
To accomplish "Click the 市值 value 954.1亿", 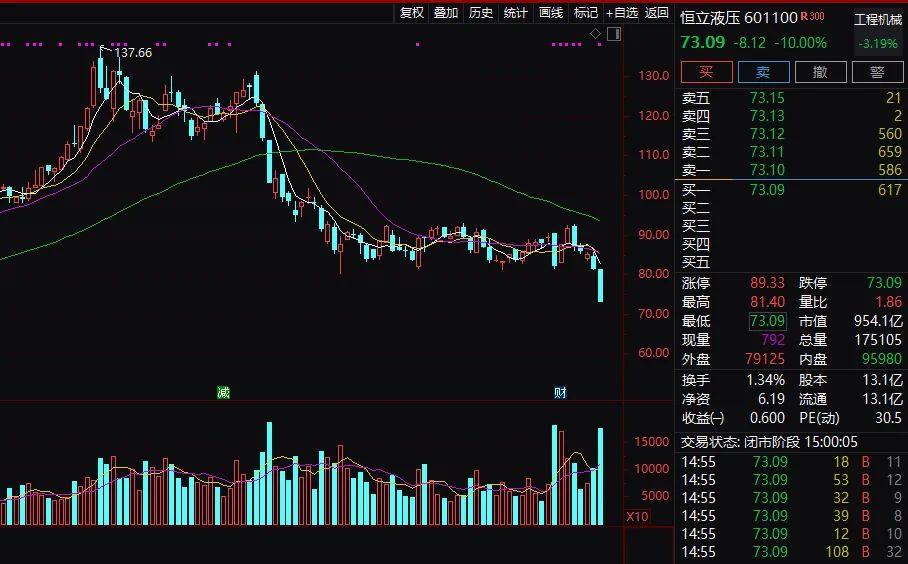I will click(x=878, y=321).
